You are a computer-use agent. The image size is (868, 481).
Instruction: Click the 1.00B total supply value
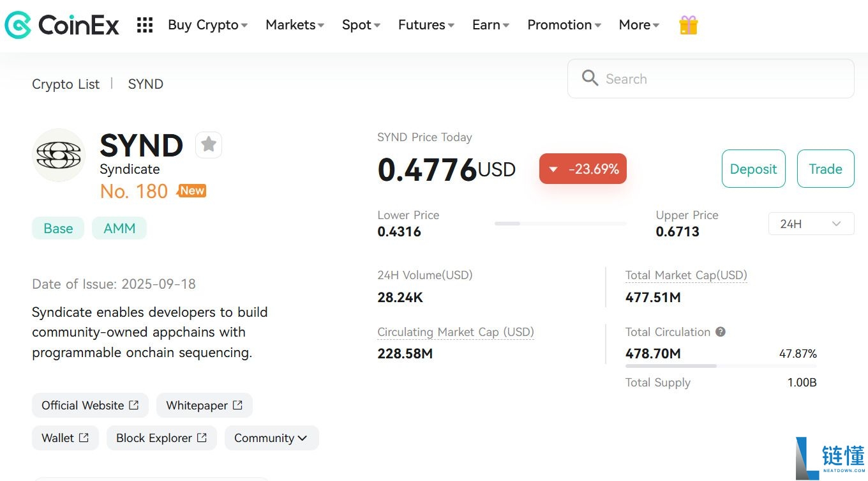802,383
